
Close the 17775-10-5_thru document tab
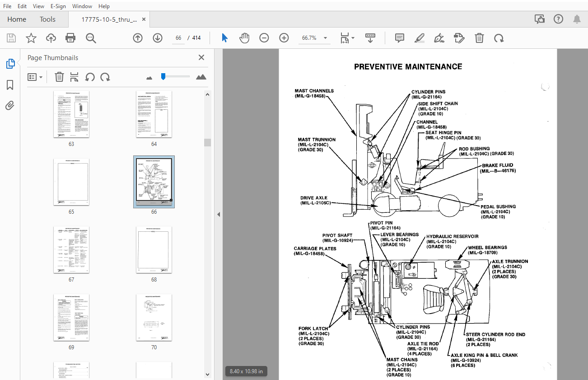144,19
